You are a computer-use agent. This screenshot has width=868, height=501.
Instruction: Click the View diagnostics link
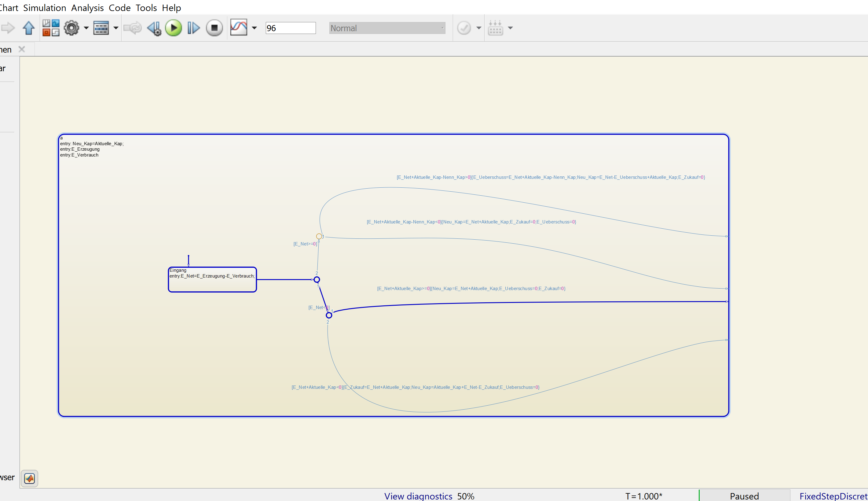pyautogui.click(x=418, y=496)
